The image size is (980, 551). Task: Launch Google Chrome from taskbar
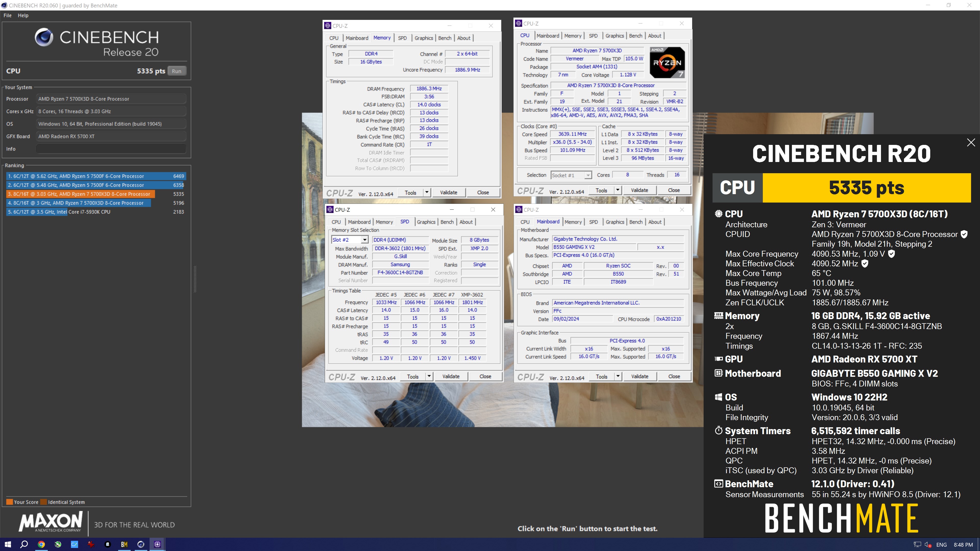[x=41, y=544]
